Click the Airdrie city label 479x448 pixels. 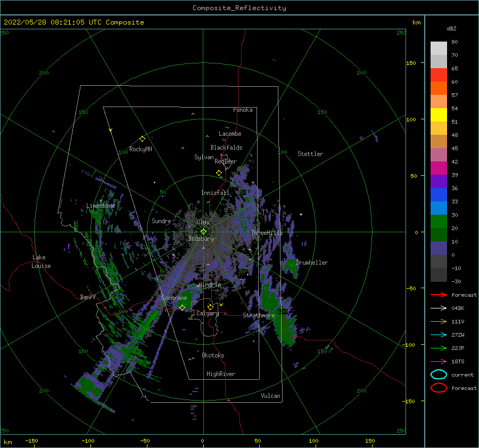point(210,284)
